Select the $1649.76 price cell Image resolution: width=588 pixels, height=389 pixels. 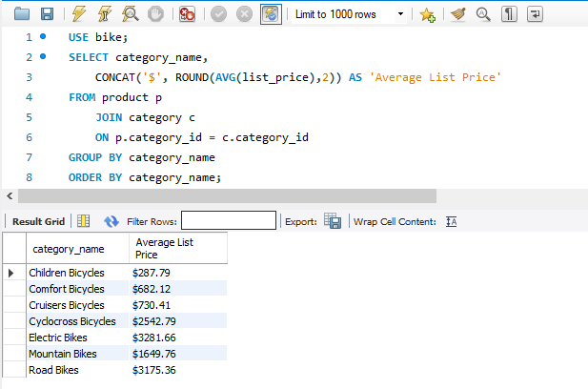[x=178, y=354]
